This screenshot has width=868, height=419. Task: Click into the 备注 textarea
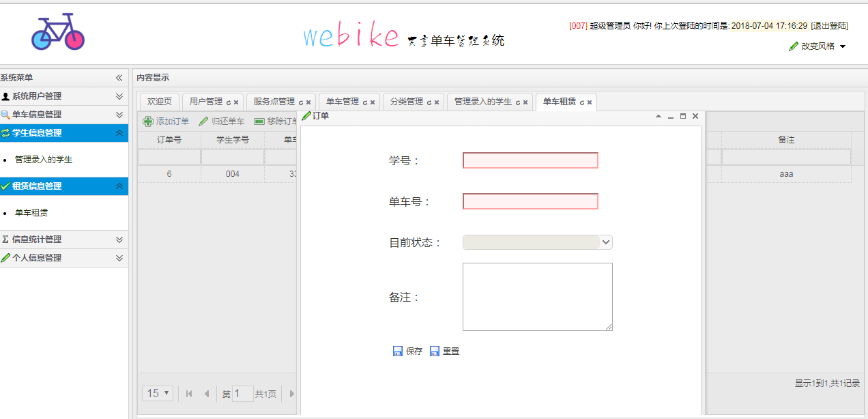[538, 297]
